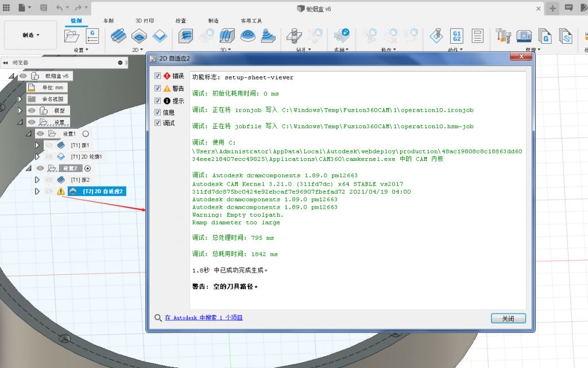Viewport: 588px width, 368px height.
Task: Click the warning triangle on 2D 自适应2
Action: tap(61, 191)
